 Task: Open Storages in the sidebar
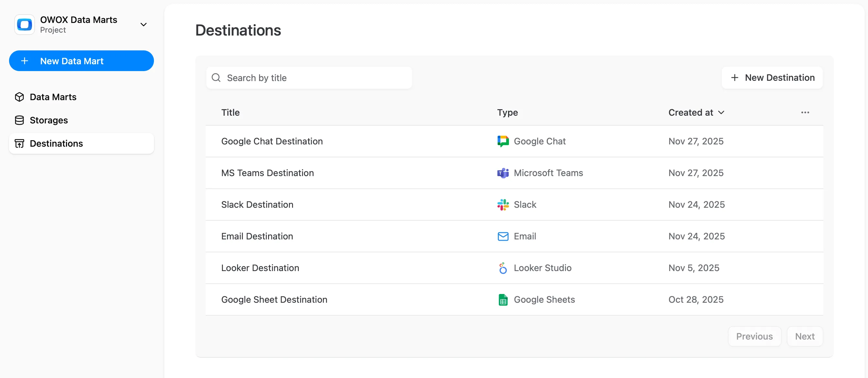[49, 120]
